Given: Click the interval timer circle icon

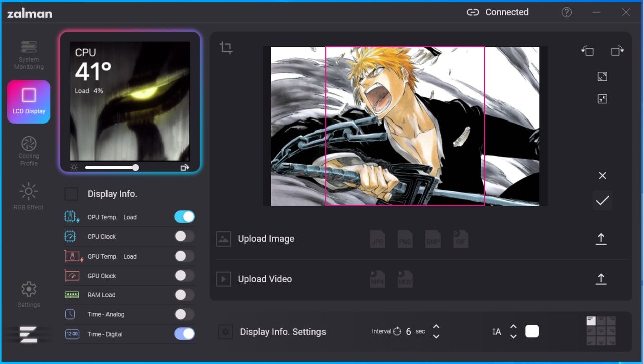Looking at the screenshot, I should (397, 331).
